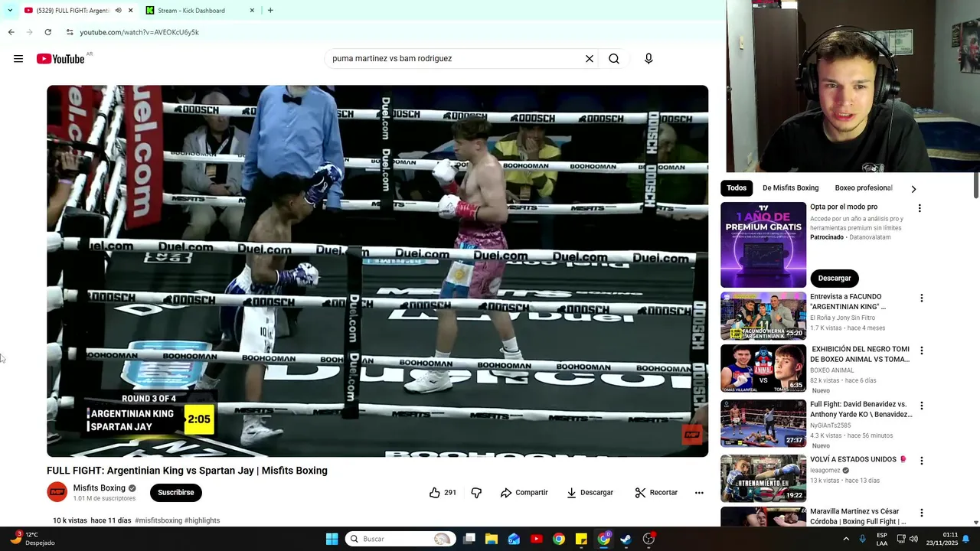
Task: Click the video player to pause playback
Action: pos(377,271)
